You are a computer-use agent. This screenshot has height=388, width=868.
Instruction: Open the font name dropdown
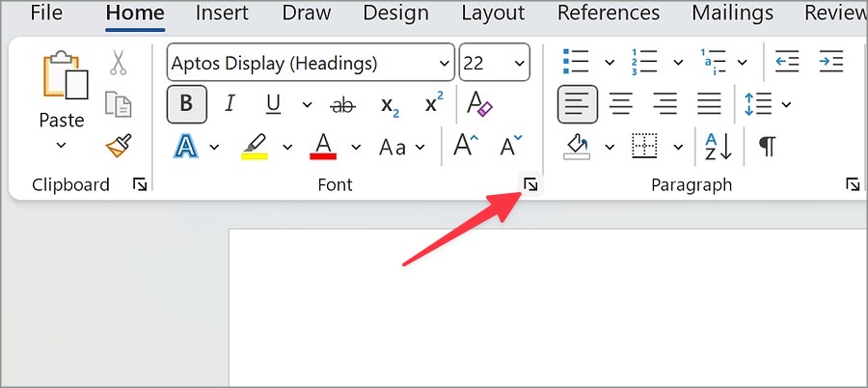tap(445, 64)
